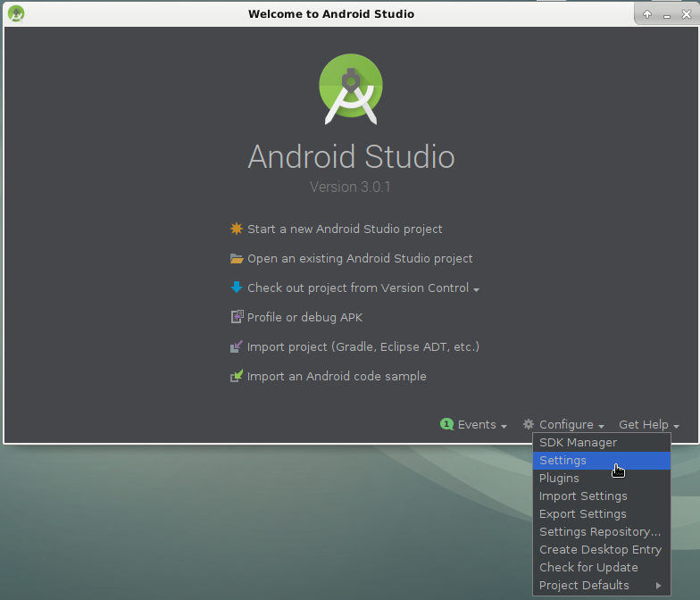
Task: Click the Import Android code sample icon
Action: click(x=237, y=376)
